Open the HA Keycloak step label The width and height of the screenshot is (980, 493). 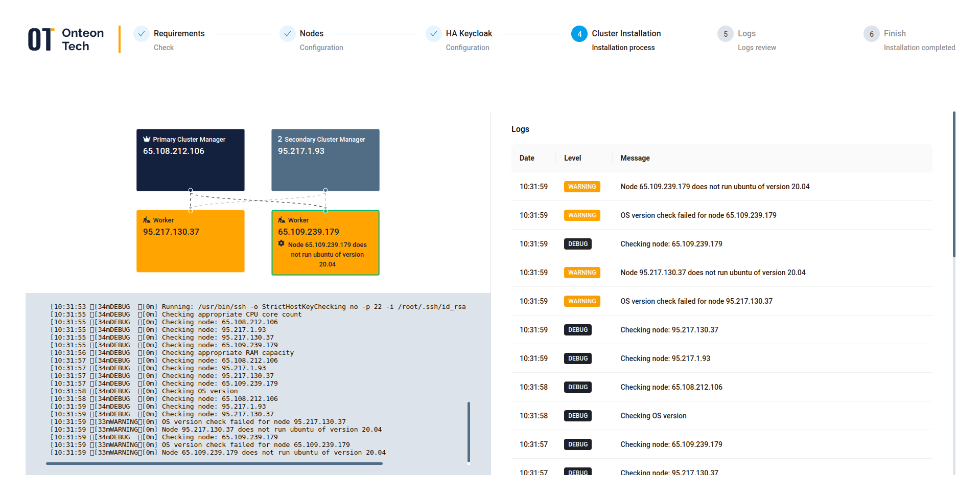[x=469, y=34]
